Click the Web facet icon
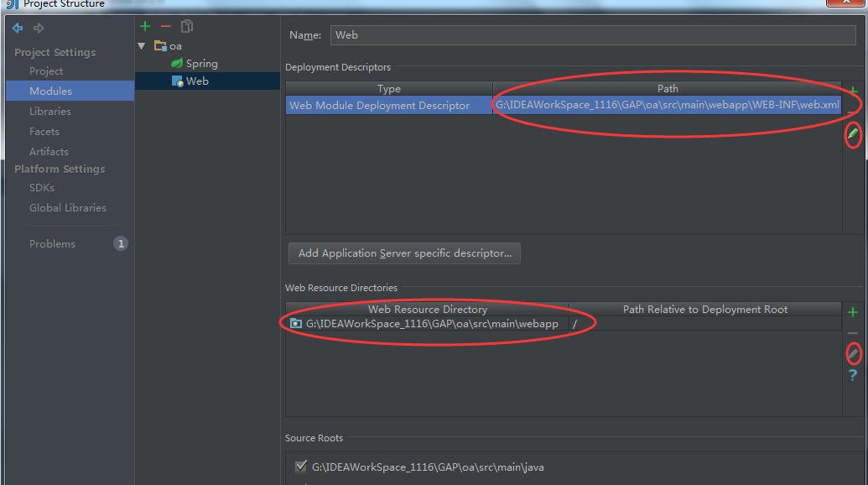The image size is (868, 485). coord(177,81)
